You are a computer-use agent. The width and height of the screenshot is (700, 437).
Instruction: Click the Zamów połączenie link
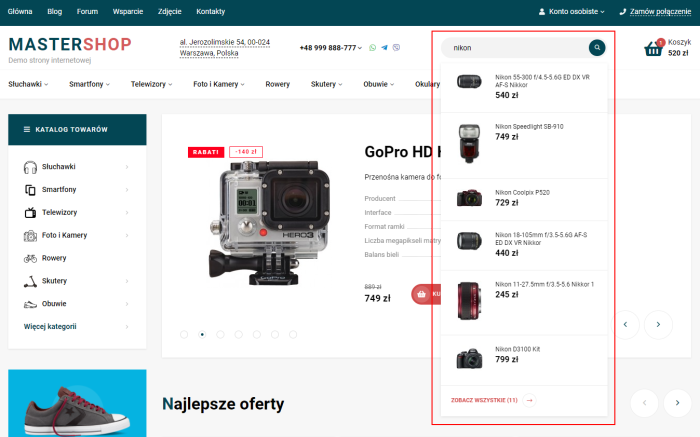[660, 12]
